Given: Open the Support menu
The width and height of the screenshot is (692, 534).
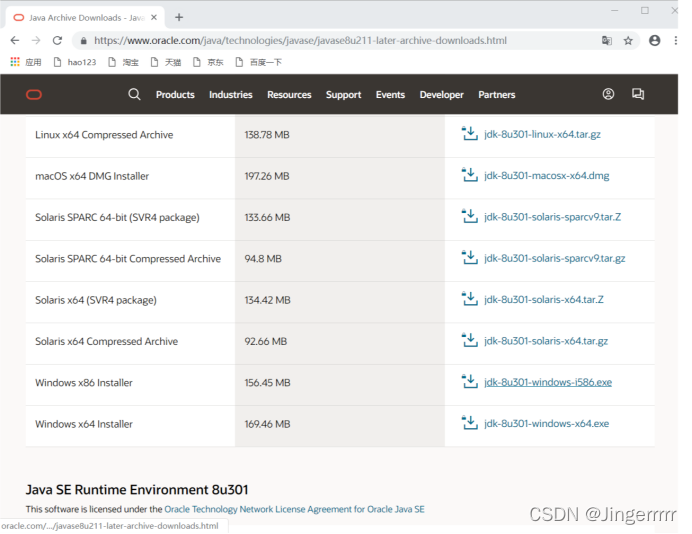Looking at the screenshot, I should click(343, 95).
